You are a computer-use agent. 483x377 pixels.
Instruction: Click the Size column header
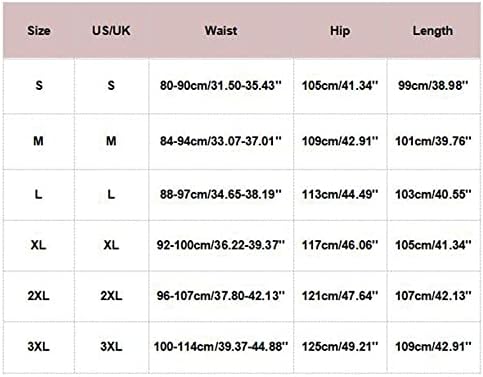pyautogui.click(x=39, y=31)
